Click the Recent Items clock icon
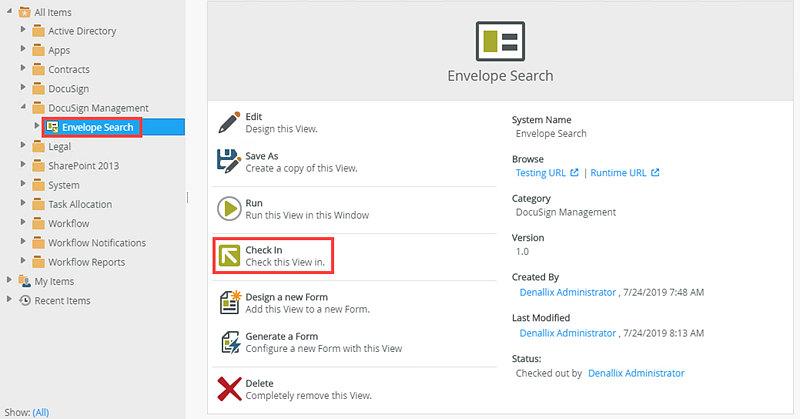 point(24,300)
